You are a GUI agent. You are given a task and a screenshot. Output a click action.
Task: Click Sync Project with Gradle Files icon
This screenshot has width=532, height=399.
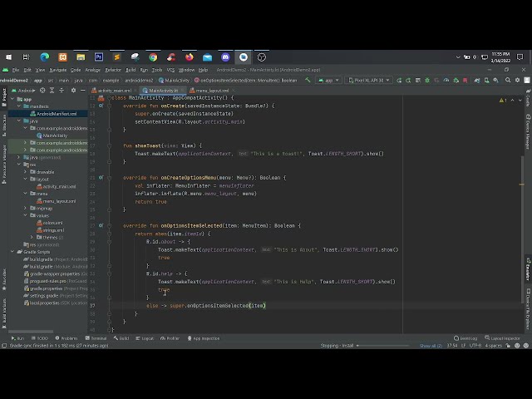pyautogui.click(x=477, y=81)
